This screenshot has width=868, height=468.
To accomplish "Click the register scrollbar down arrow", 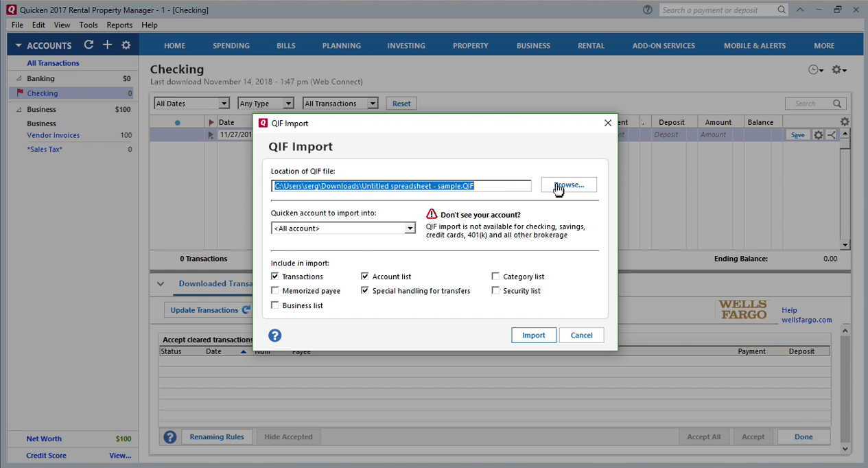I will tap(845, 245).
